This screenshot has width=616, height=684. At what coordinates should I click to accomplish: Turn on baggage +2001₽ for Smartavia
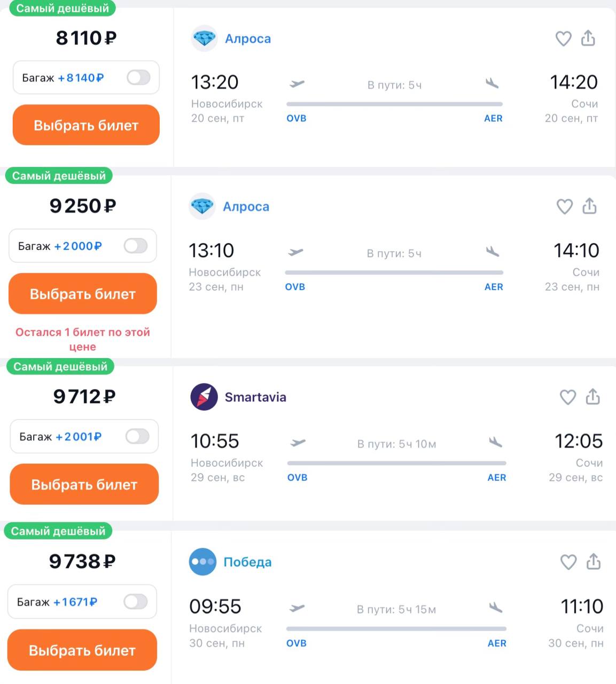pyautogui.click(x=137, y=437)
